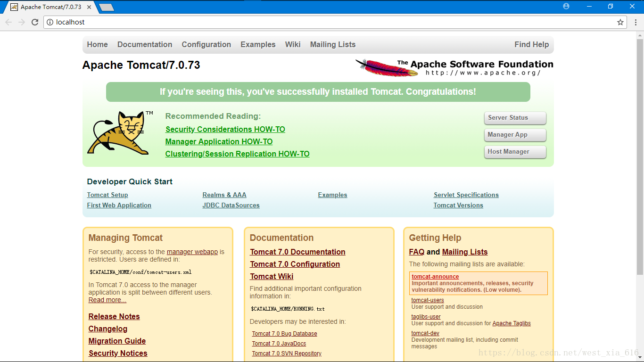Open Realms & AAA link

(224, 195)
